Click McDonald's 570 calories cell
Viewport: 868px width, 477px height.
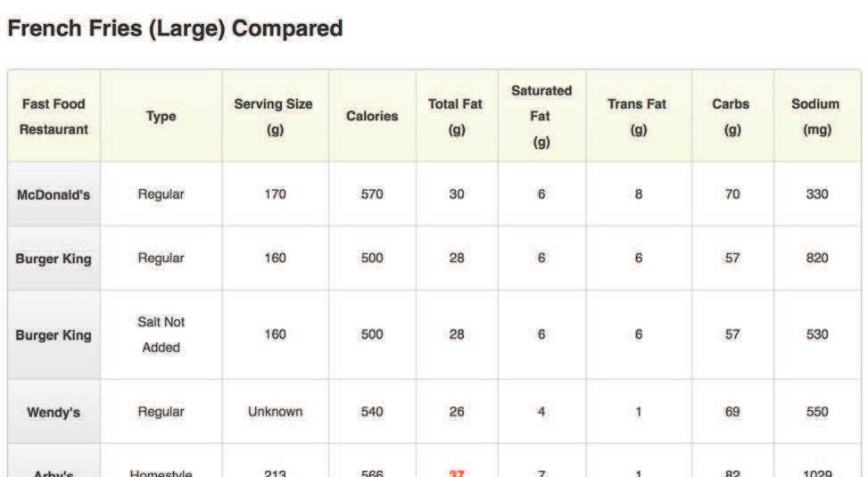tap(372, 194)
